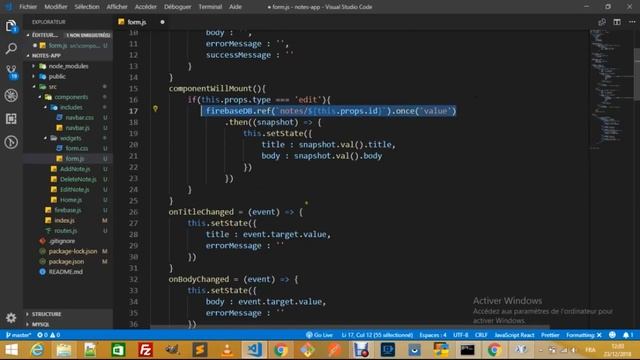Image resolution: width=640 pixels, height=360 pixels.
Task: Switch to the form.js editor tab
Action: point(137,22)
